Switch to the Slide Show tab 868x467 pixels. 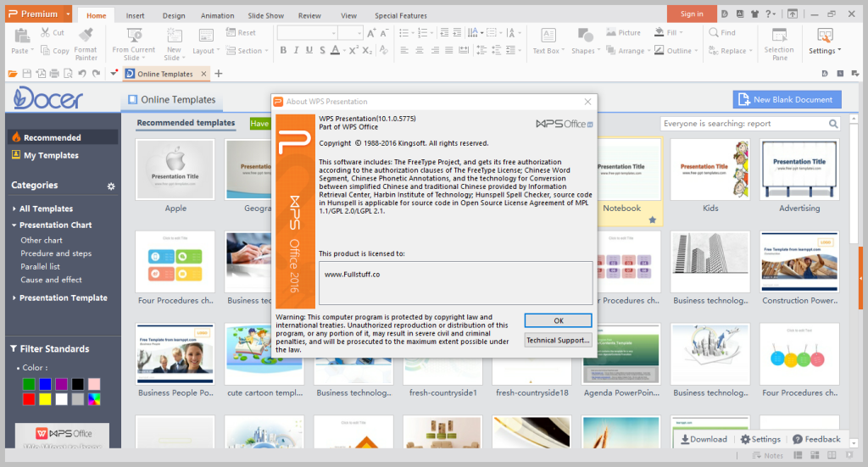click(x=265, y=15)
